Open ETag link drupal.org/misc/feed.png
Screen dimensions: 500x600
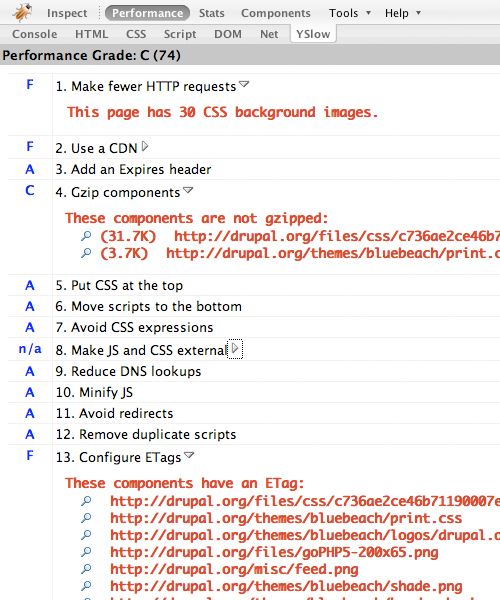234,569
